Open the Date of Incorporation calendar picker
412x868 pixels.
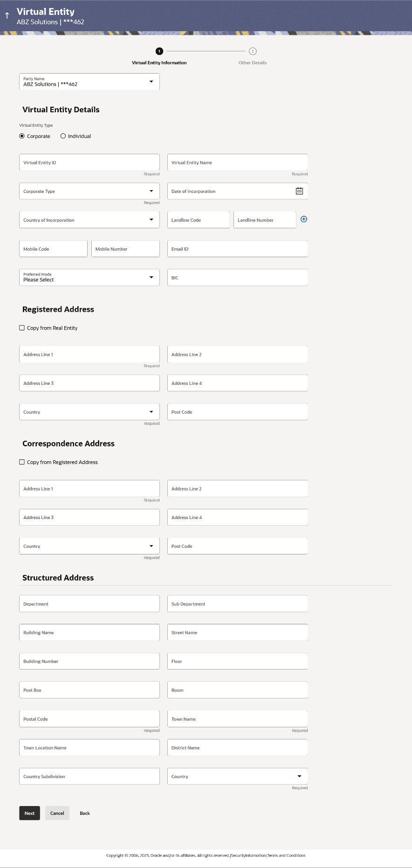(x=299, y=191)
